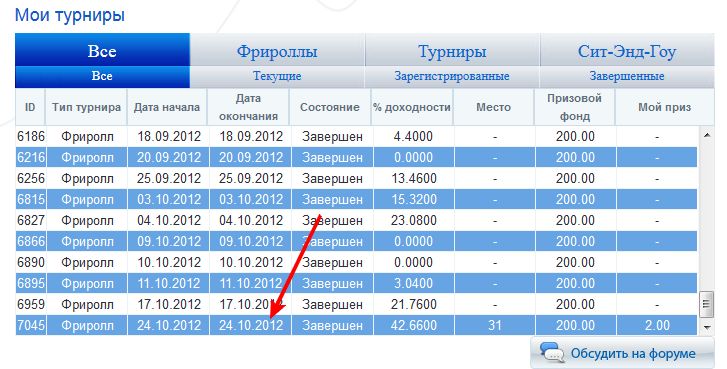This screenshot has height=369, width=727.
Task: Click start date 25.09.2012
Action: coord(169,178)
